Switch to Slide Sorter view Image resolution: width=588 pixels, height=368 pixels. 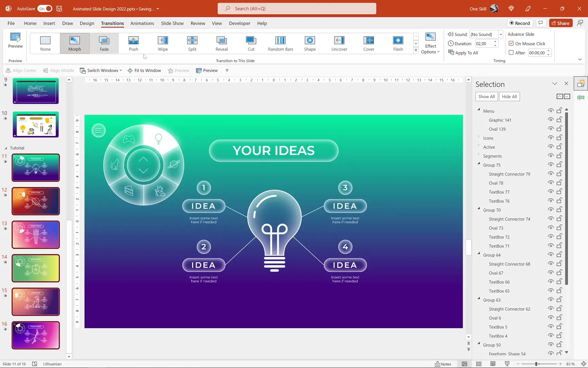point(478,364)
